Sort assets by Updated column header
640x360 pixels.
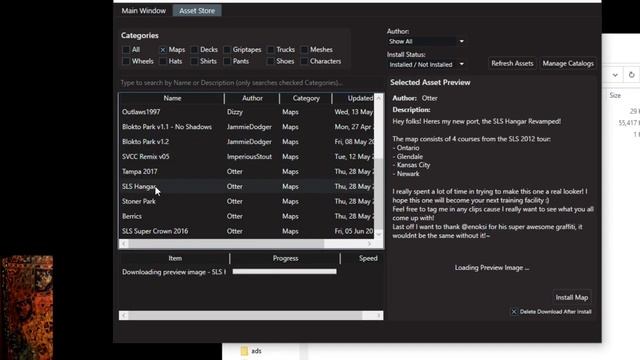click(354, 98)
